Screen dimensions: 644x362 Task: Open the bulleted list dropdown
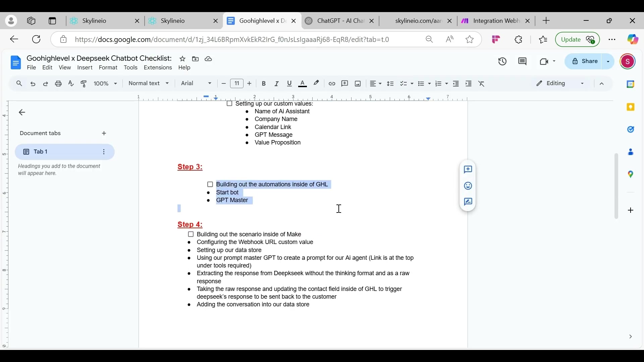(x=424, y=84)
